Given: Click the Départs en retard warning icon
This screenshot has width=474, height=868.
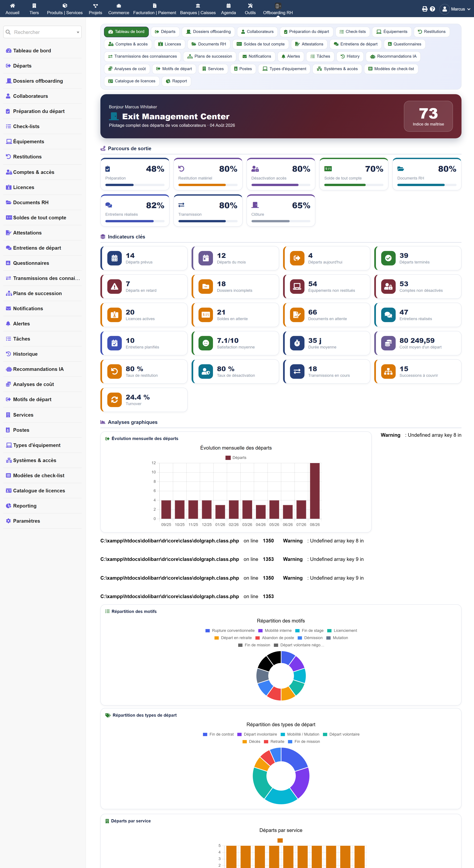Looking at the screenshot, I should pos(115,286).
